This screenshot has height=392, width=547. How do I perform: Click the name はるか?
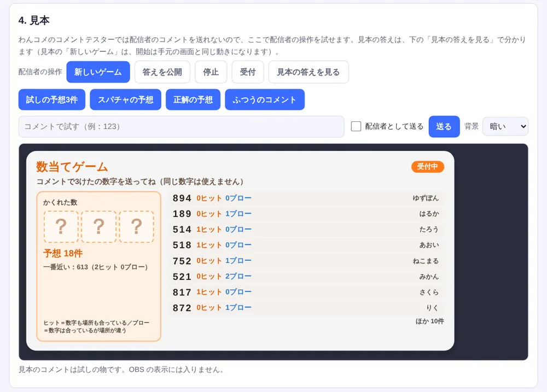429,214
